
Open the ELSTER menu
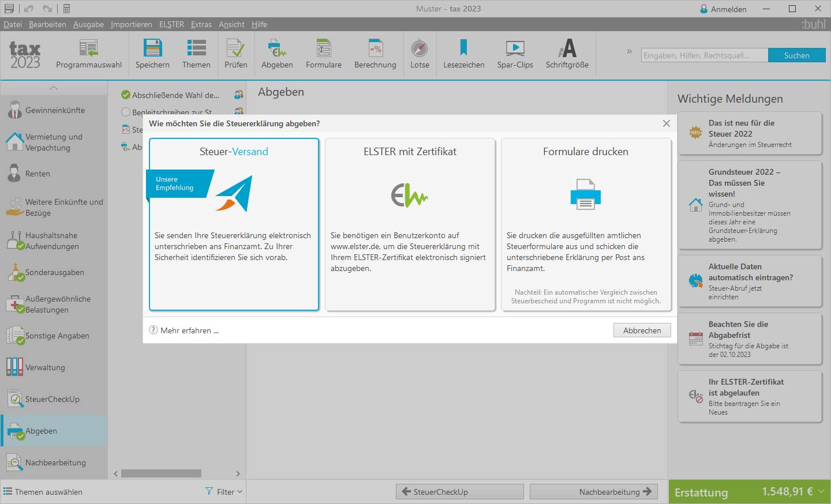pos(171,24)
